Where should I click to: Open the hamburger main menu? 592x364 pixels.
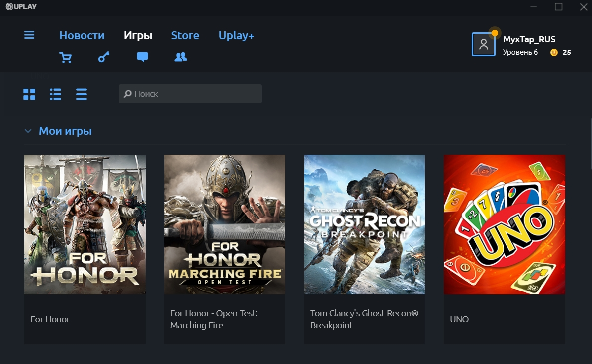click(29, 35)
